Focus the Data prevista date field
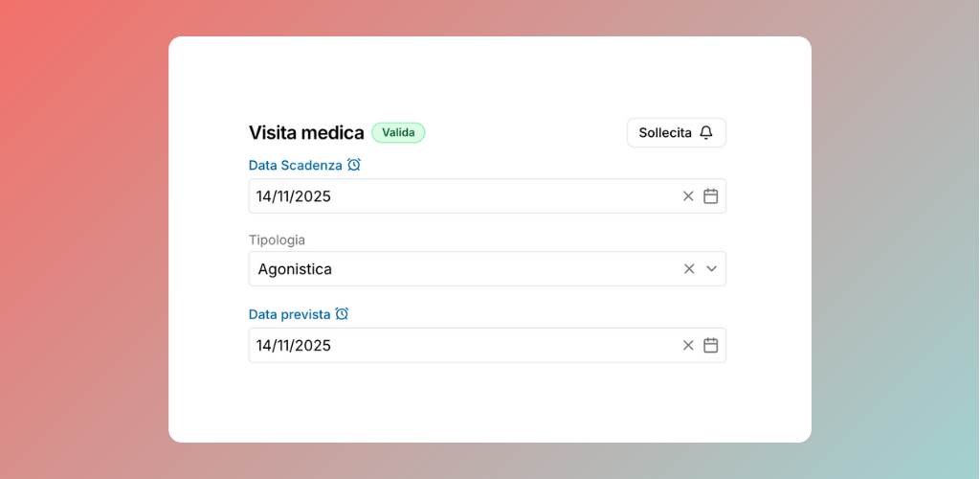This screenshot has height=479, width=980. (x=459, y=346)
